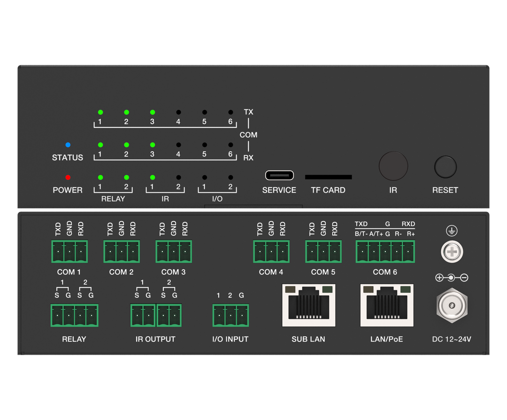
Task: Click the grounding screw terminal
Action: tap(452, 251)
